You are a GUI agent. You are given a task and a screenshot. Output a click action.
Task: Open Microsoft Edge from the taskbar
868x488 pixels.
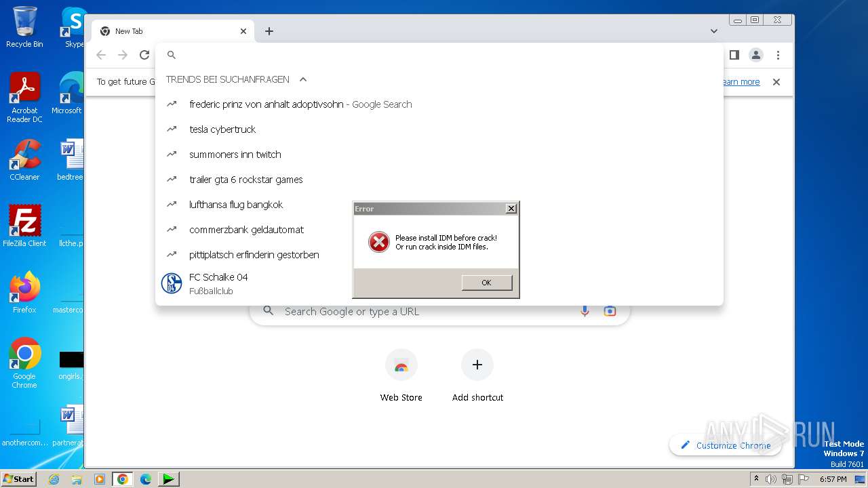[x=146, y=479]
